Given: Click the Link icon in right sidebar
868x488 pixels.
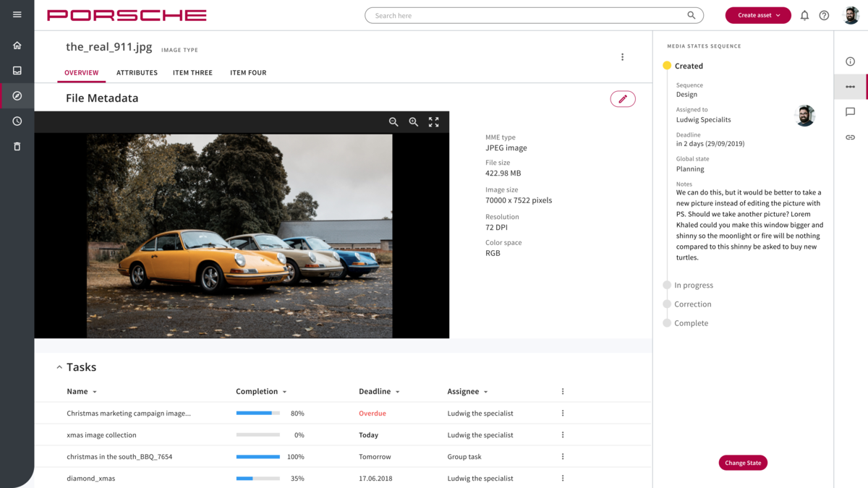Looking at the screenshot, I should click(x=850, y=137).
